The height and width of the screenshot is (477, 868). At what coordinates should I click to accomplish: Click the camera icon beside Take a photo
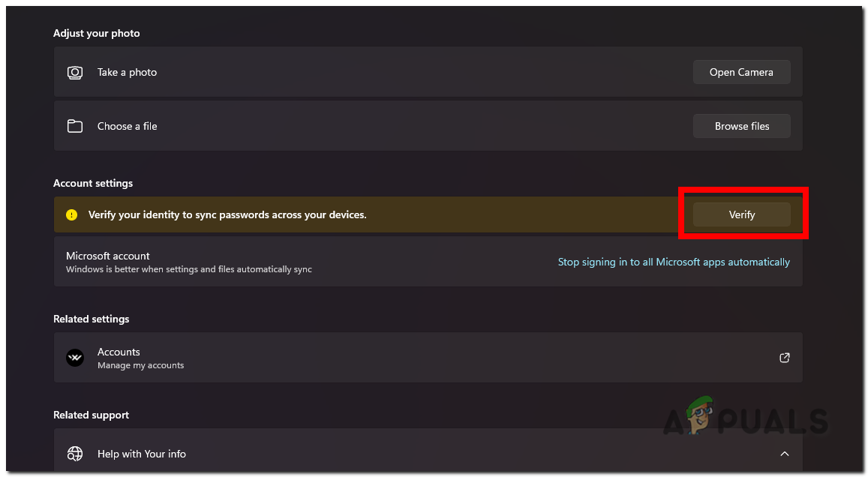[x=75, y=72]
